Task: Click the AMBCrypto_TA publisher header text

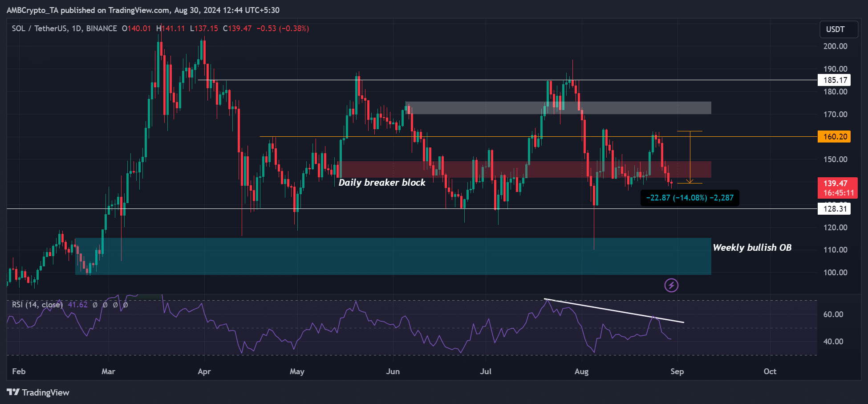Action: 143,10
